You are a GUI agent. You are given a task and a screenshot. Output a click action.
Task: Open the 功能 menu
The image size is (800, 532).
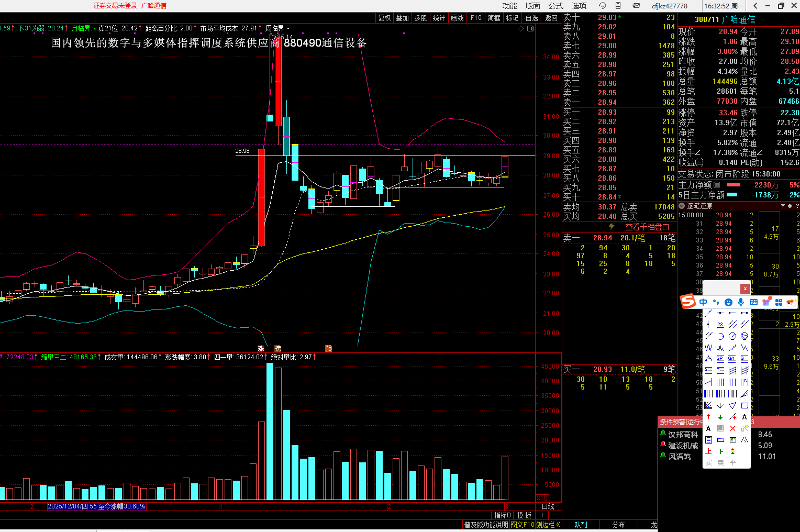point(510,6)
